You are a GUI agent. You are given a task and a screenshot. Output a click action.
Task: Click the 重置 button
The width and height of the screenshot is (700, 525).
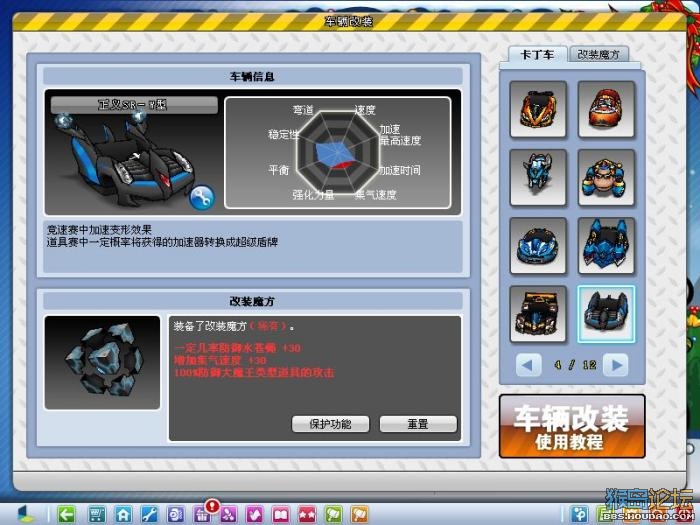[x=418, y=424]
